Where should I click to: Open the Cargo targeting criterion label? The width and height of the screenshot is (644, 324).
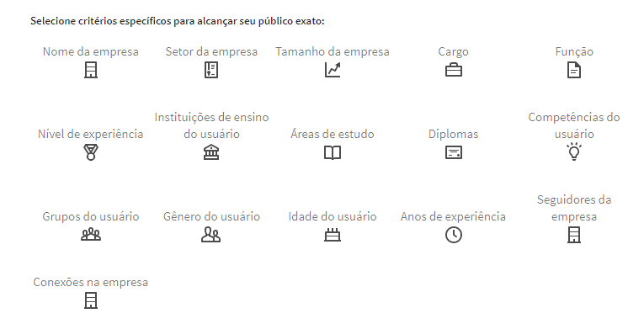click(454, 51)
